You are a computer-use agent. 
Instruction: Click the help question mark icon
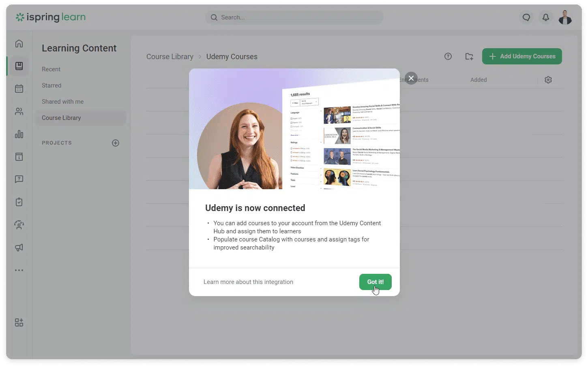tap(448, 56)
